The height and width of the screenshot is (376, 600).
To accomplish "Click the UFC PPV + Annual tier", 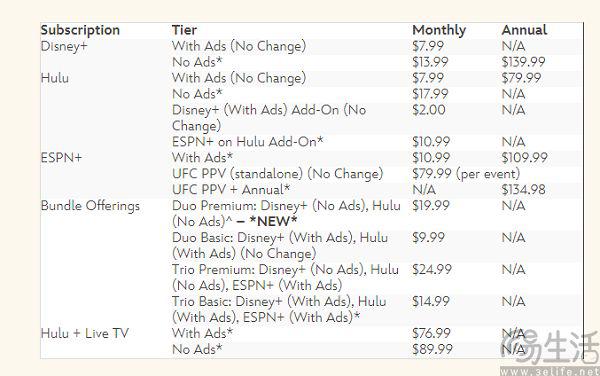I will pos(231,190).
